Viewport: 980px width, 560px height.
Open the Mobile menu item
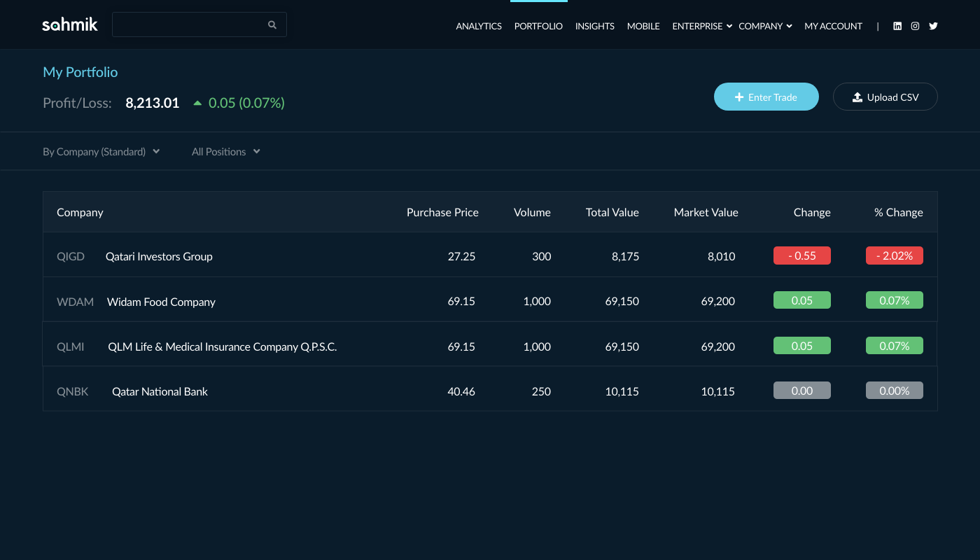643,26
